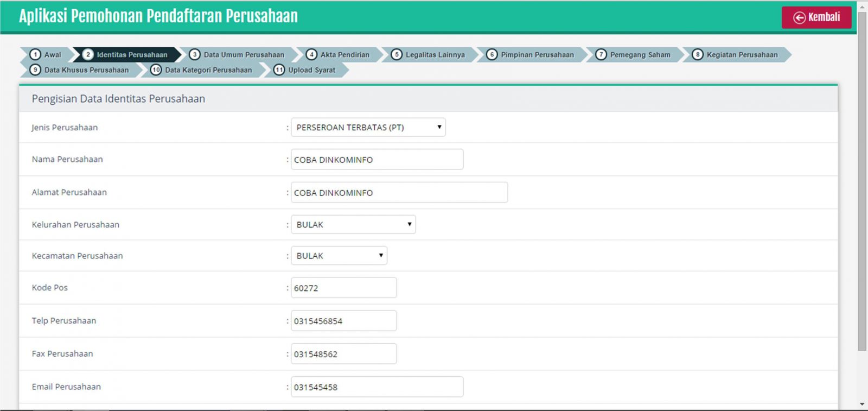Viewport: 868px width, 411px height.
Task: Click the Email Perusahaan field
Action: (377, 387)
